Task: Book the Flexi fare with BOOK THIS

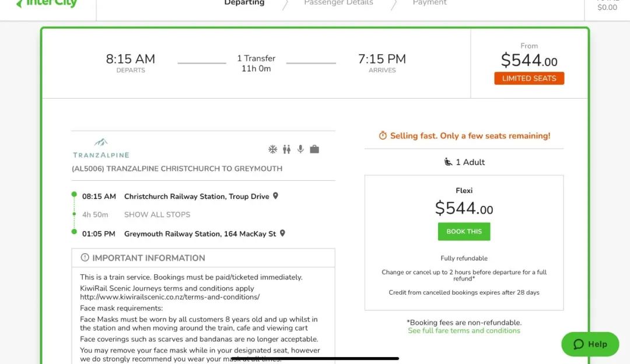Action: pos(464,232)
